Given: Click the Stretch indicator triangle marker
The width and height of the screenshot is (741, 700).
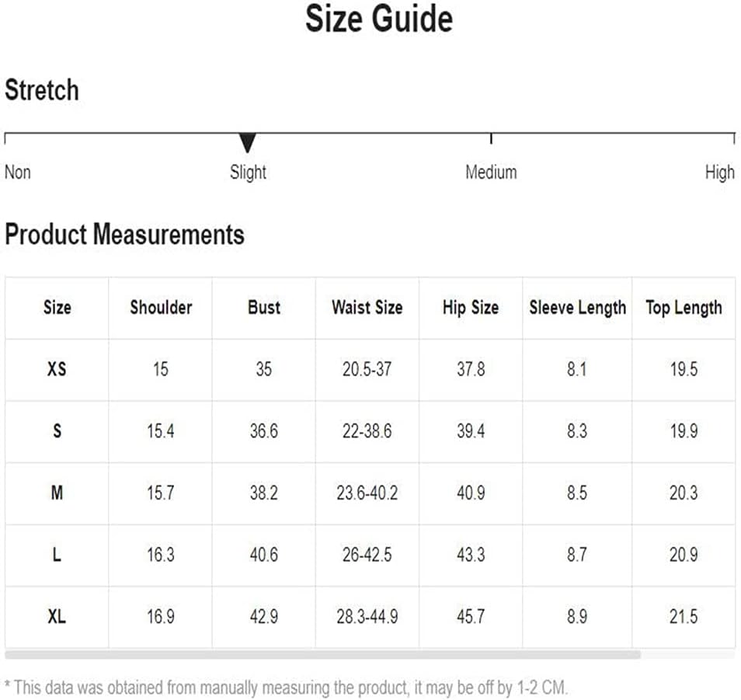Looking at the screenshot, I should pos(247,143).
